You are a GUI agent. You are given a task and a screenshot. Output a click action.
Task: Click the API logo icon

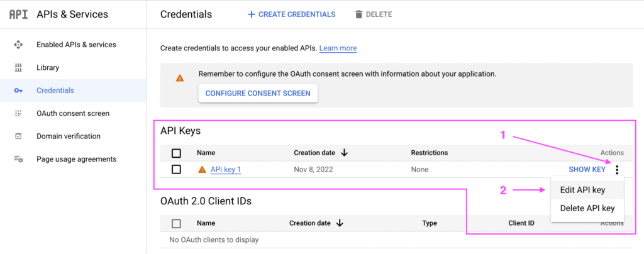pos(18,14)
